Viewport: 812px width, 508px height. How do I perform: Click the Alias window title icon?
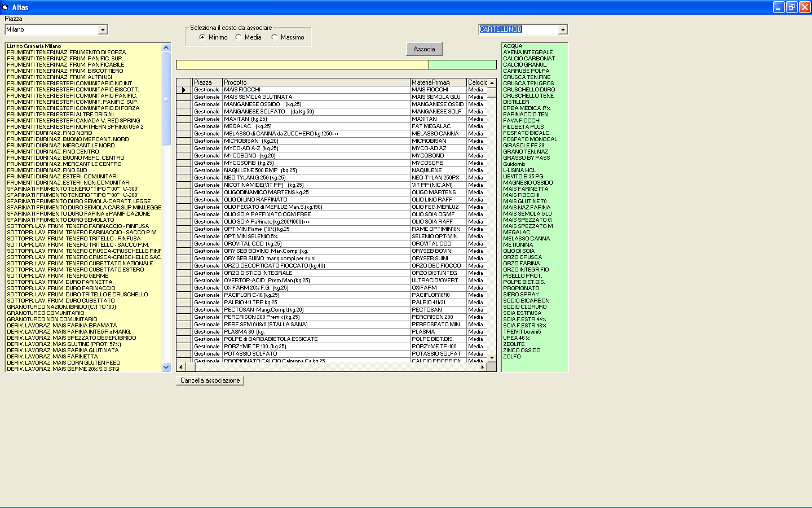coord(6,7)
